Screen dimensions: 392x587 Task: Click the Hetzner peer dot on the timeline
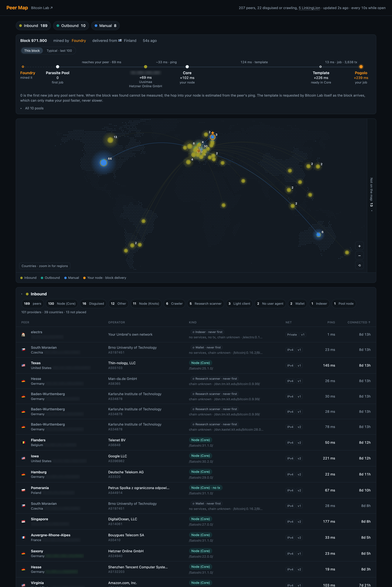(x=145, y=67)
